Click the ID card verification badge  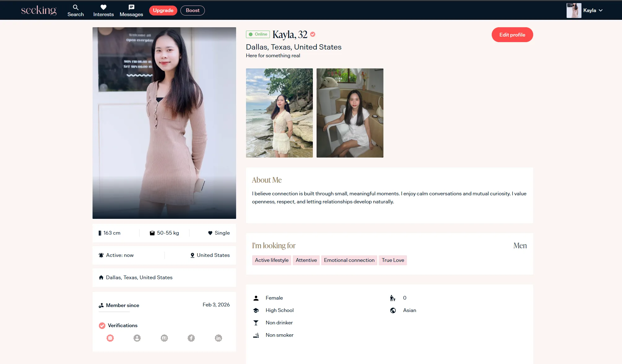point(164,338)
